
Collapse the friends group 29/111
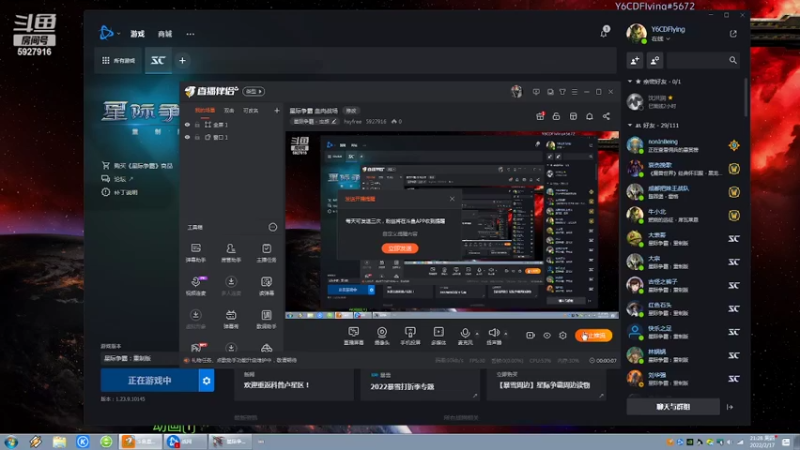[x=630, y=125]
